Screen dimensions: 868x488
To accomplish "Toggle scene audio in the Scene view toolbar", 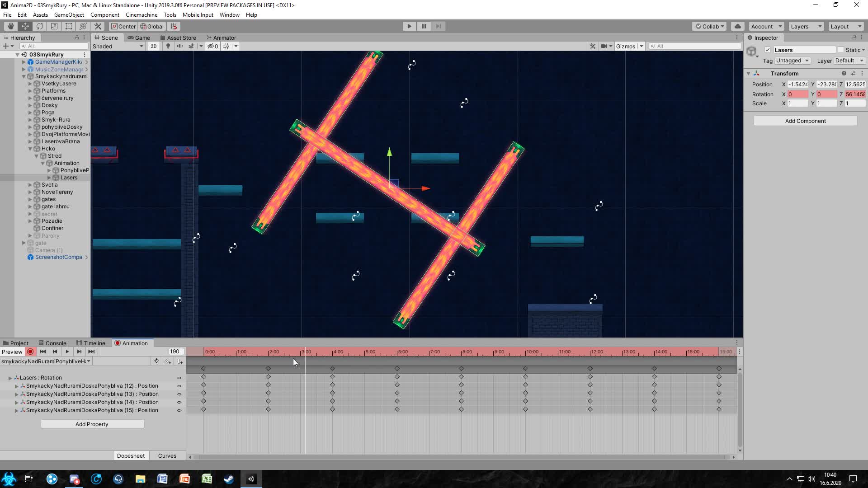I will click(180, 46).
